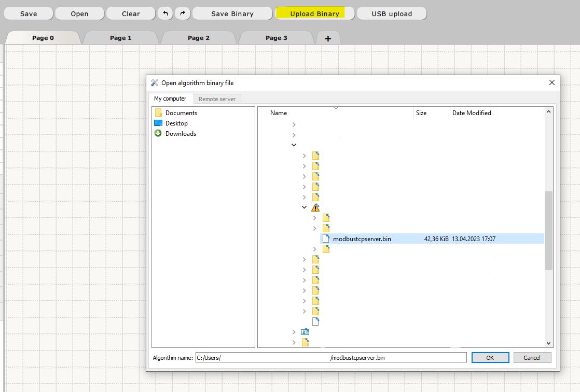Click the USB upload button

tap(392, 13)
